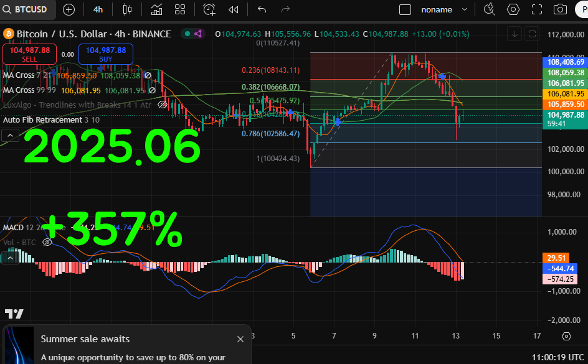
Task: Open chart settings gear below the price scale
Action: pos(566,336)
